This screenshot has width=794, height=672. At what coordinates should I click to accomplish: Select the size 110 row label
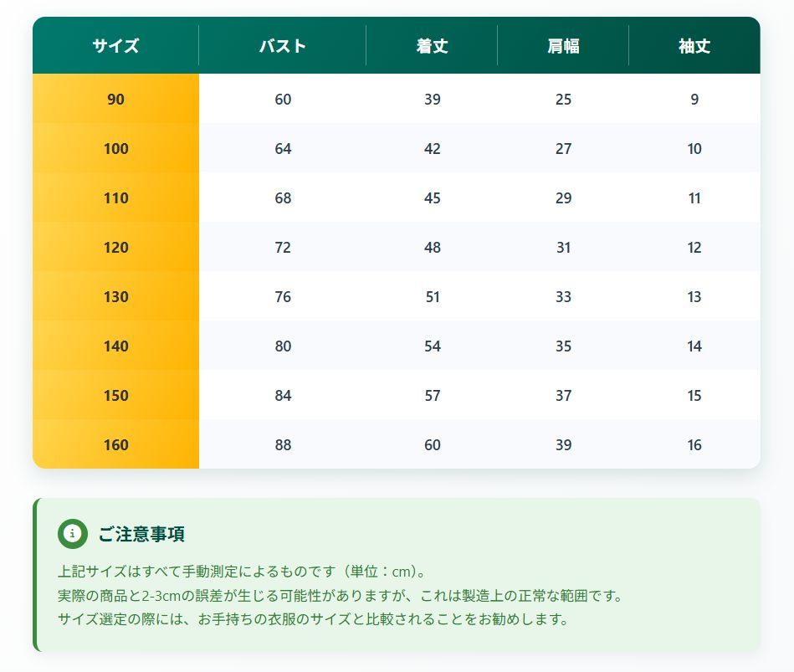(x=116, y=198)
